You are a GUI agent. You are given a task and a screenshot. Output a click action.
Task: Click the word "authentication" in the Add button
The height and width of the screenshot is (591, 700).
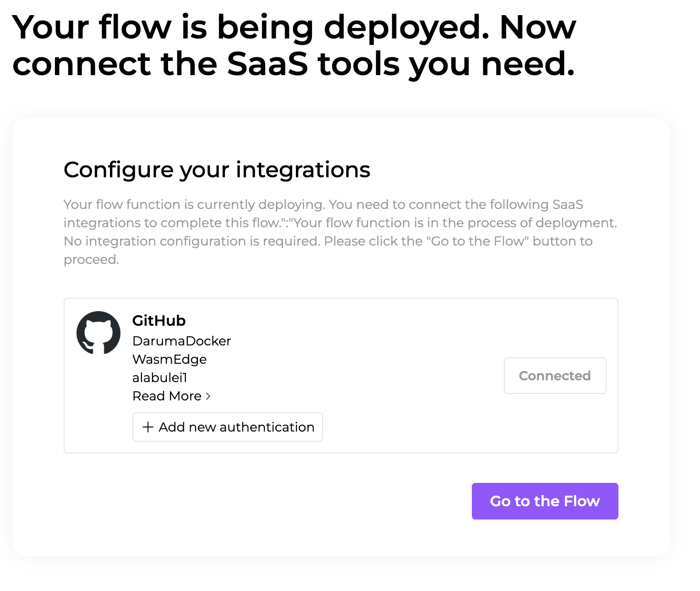(x=267, y=427)
